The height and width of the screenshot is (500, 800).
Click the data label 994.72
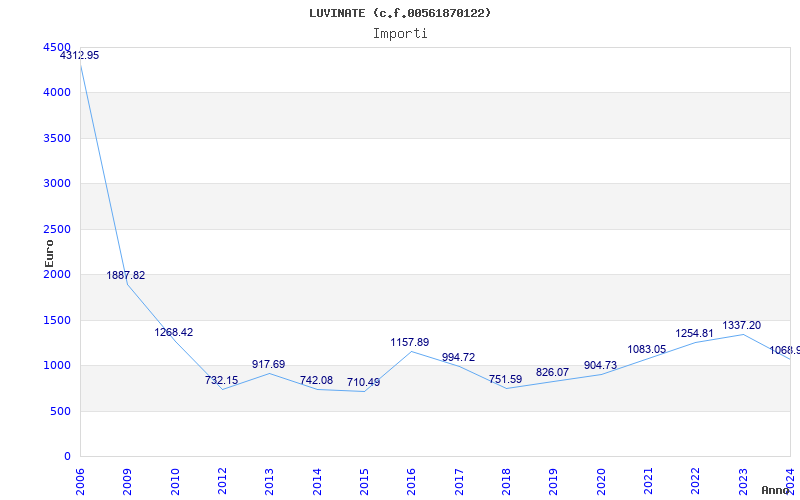point(458,357)
